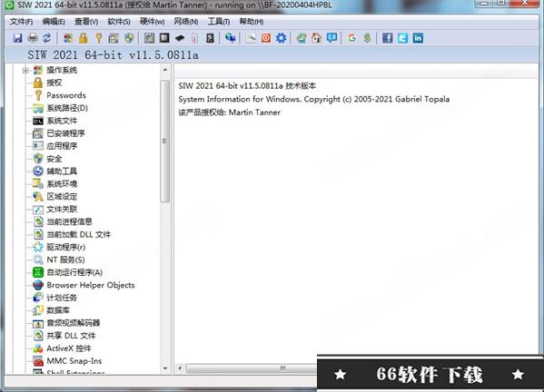Click the security shield toolbar icon

(x=129, y=38)
